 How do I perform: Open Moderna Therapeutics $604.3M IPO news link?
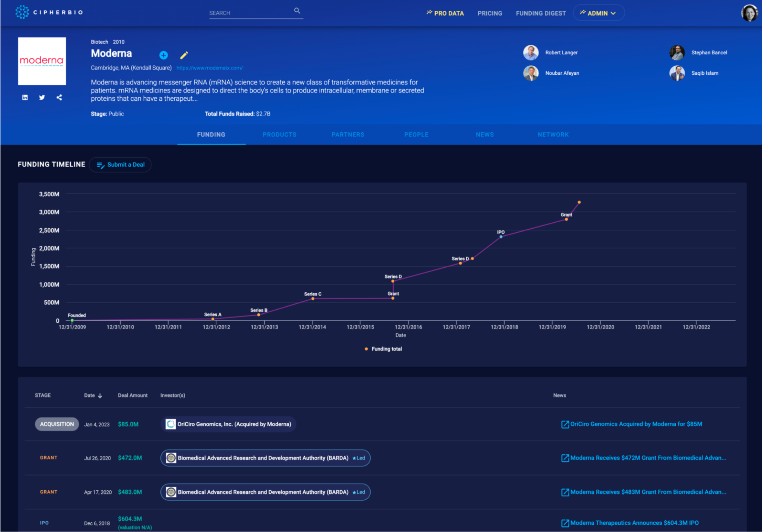point(634,523)
